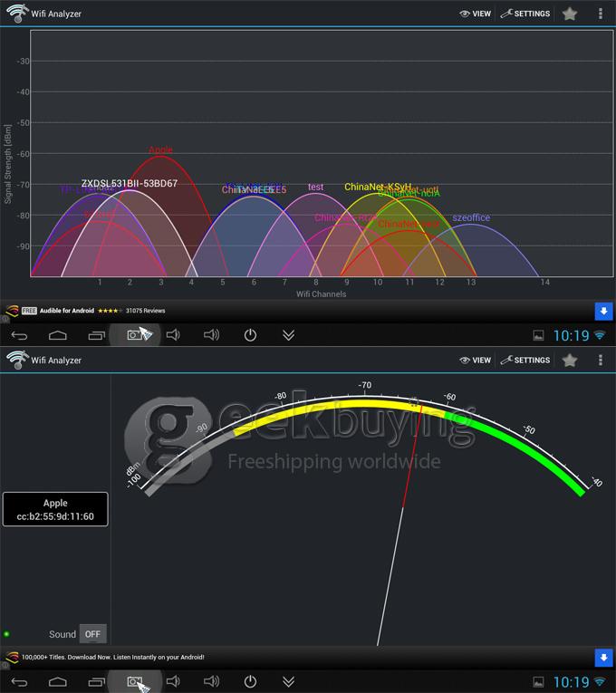Tap home icon below channel graph
The width and height of the screenshot is (616, 693).
click(57, 335)
